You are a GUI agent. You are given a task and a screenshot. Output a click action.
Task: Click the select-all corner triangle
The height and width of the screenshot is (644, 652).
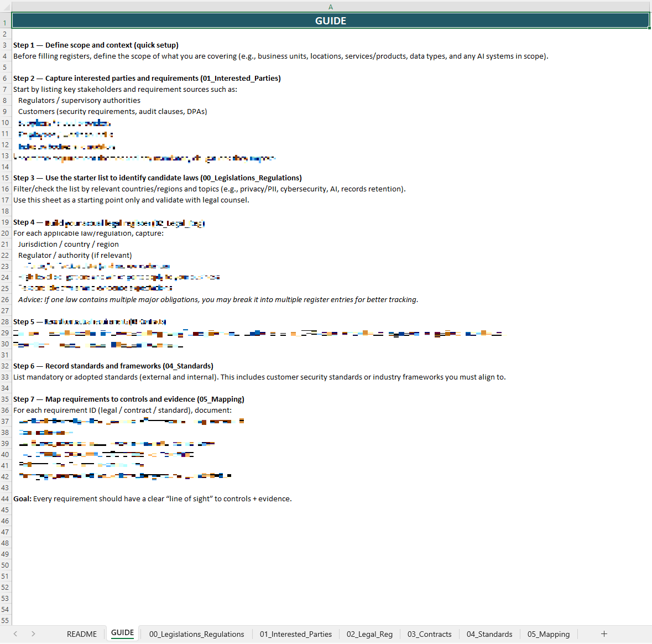click(x=6, y=7)
